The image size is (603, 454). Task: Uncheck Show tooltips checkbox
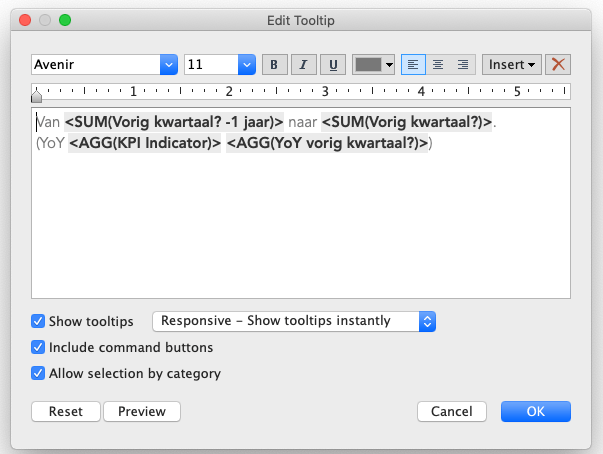[38, 322]
